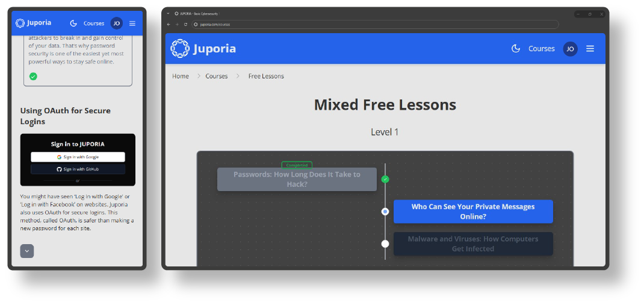
Task: Toggle dark mode moon in mobile header
Action: click(x=73, y=24)
